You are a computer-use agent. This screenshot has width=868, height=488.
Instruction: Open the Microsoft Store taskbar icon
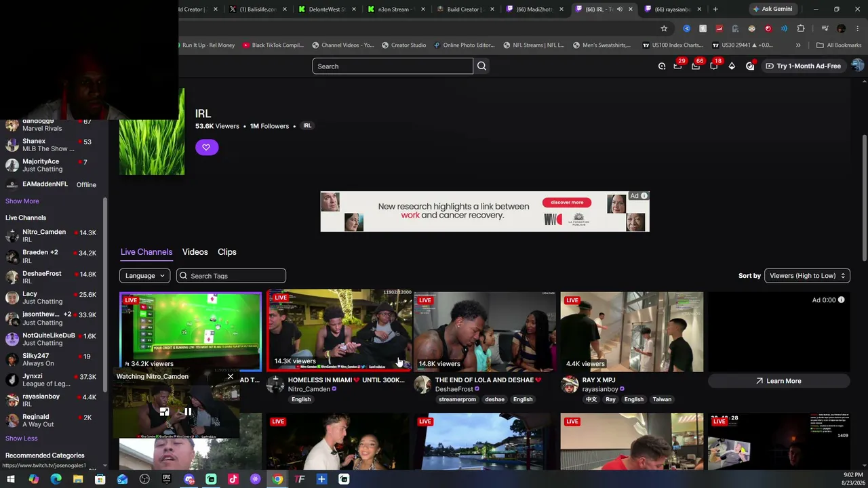pos(100,479)
